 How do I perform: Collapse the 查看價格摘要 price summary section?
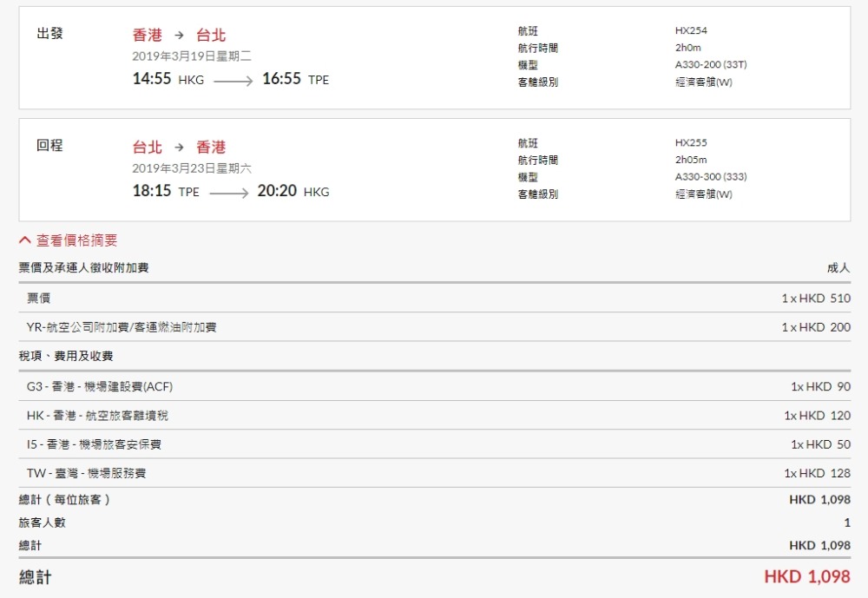[69, 240]
